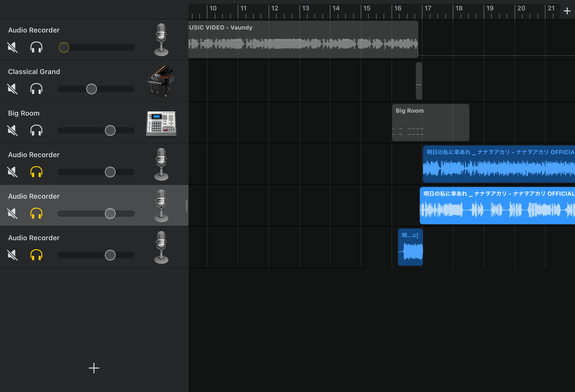Disable solo on the bottom Audio Recorder track
The width and height of the screenshot is (575, 392).
pos(36,255)
